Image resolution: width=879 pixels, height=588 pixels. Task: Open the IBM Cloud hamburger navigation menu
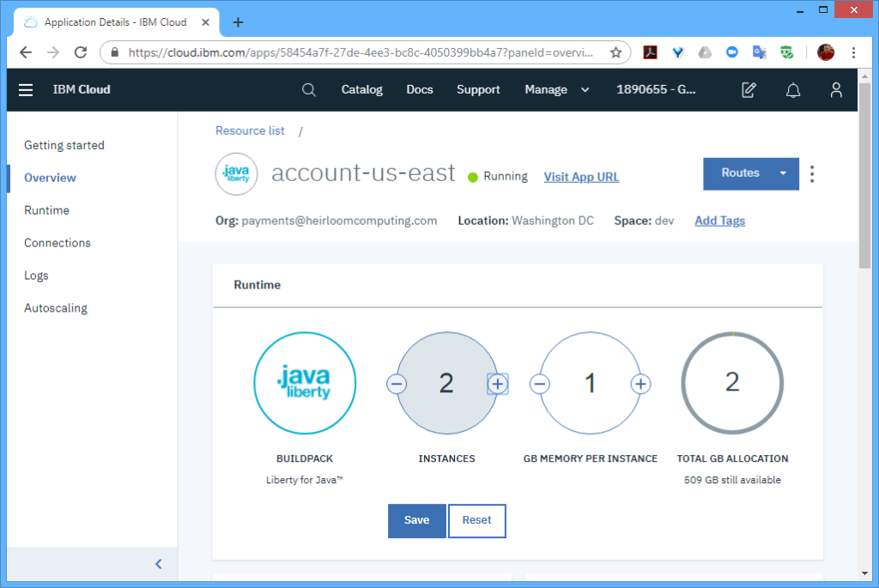[x=26, y=89]
